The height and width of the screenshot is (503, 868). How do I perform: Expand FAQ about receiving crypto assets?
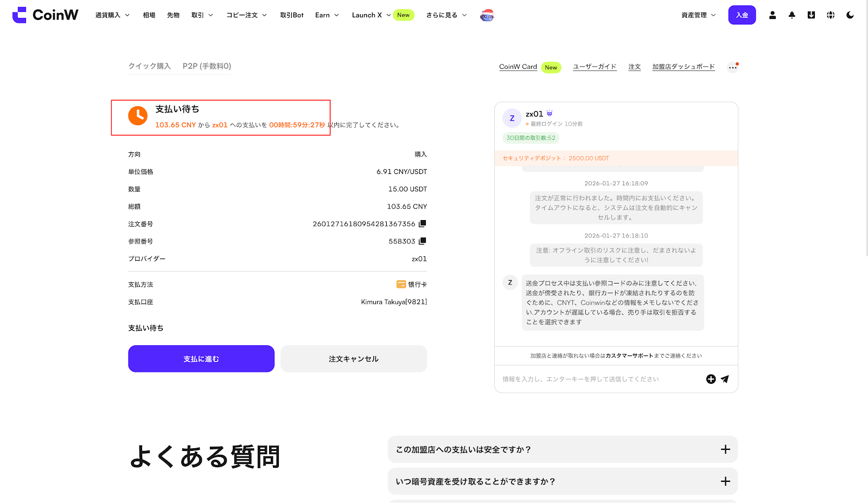(x=563, y=481)
